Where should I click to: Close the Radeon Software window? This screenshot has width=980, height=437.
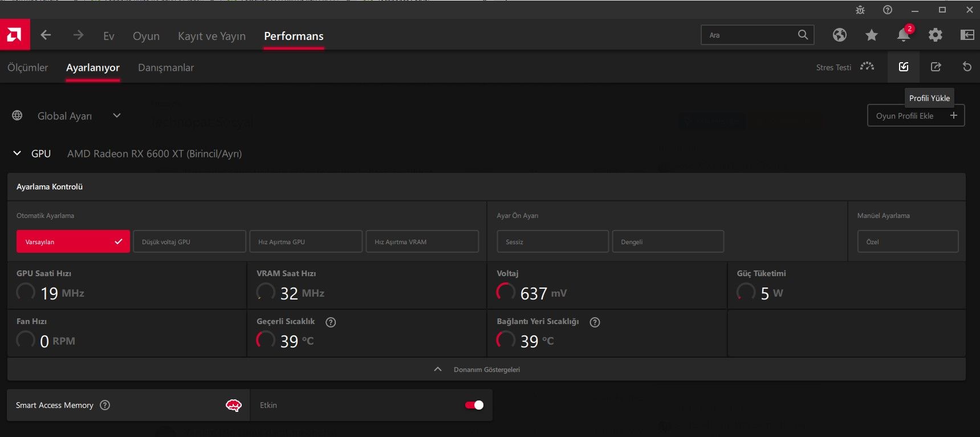(969, 10)
